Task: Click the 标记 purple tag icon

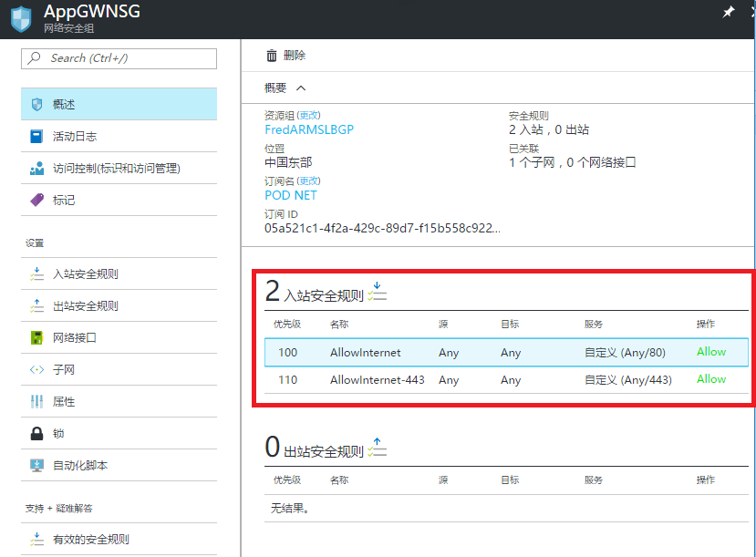Action: coord(36,200)
